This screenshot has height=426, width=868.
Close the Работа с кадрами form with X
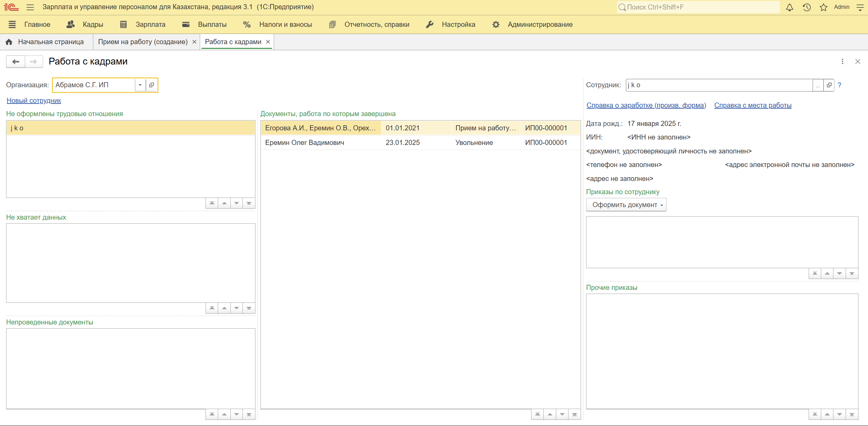[858, 61]
